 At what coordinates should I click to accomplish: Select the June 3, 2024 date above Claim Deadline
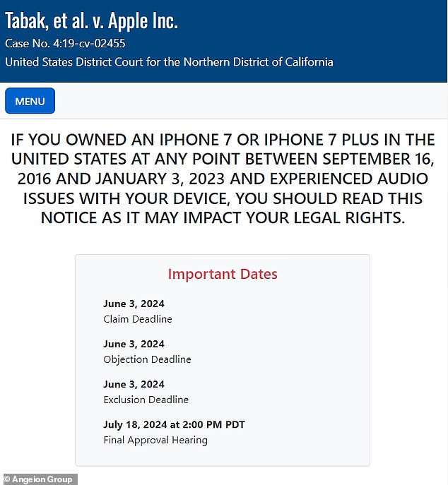134,304
